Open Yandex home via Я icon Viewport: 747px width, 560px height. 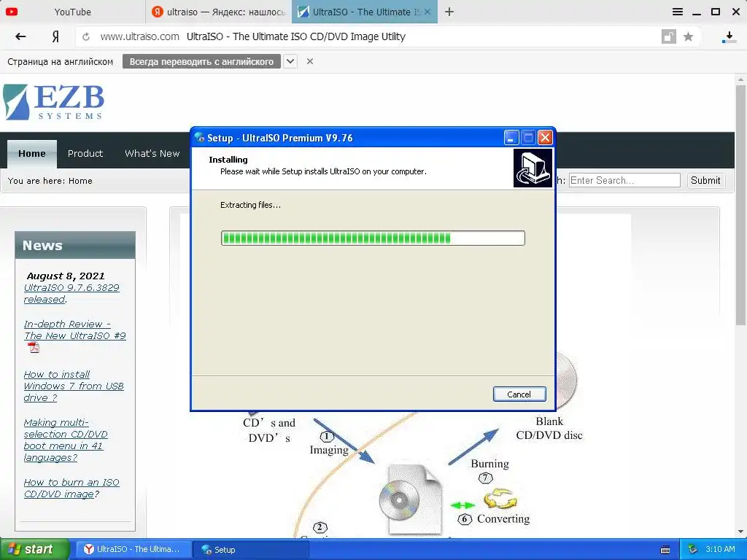point(55,36)
